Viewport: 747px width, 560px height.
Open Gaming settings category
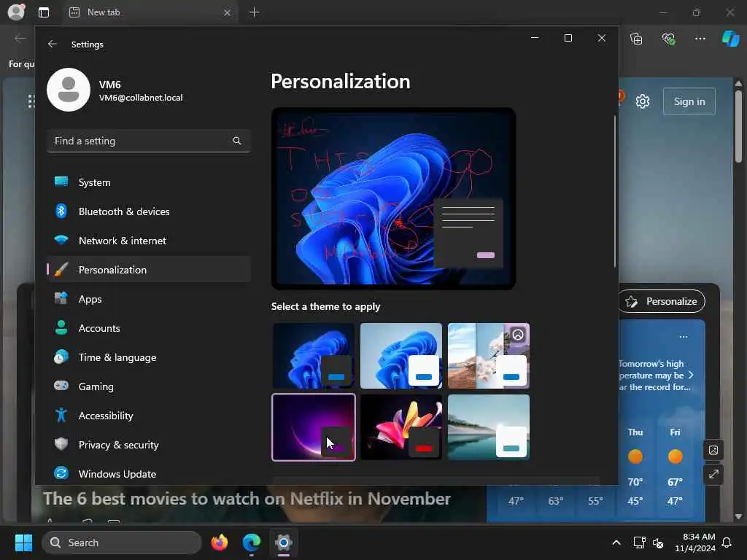point(149,386)
